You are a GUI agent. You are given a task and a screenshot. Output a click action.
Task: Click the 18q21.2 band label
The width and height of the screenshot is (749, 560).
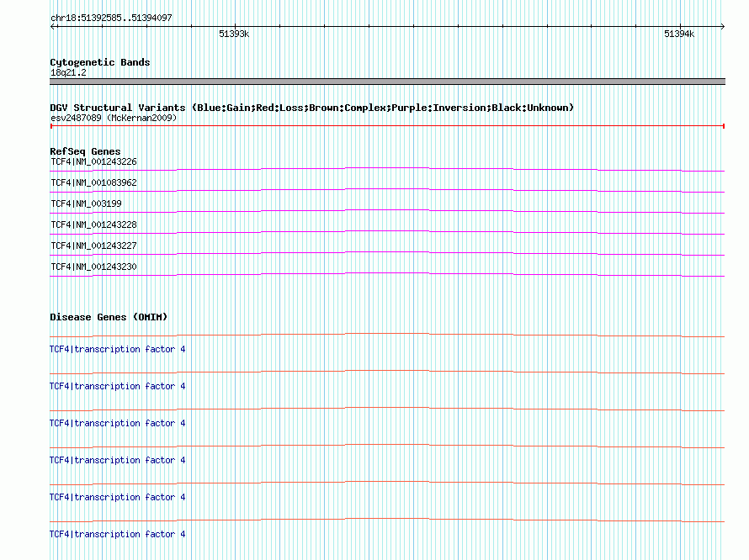pos(68,72)
